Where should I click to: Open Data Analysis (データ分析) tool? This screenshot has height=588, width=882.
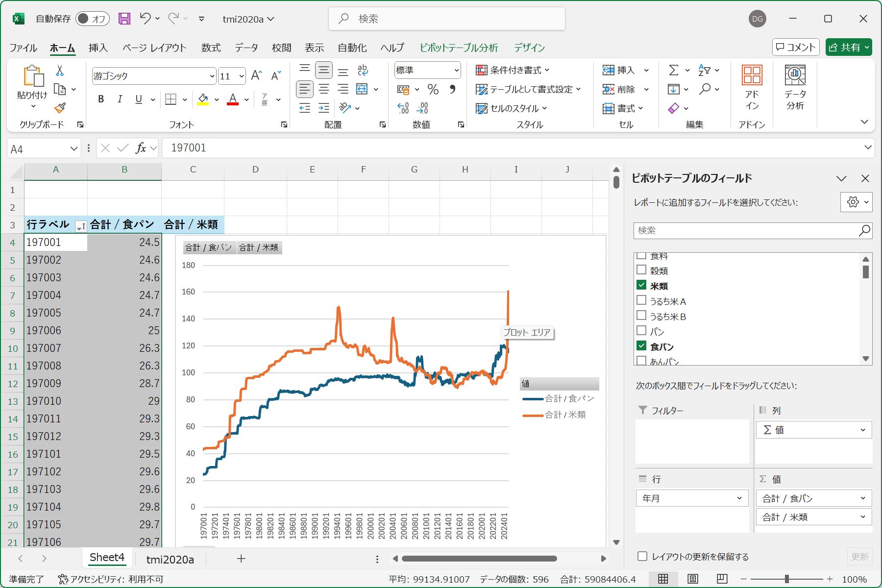tap(795, 88)
